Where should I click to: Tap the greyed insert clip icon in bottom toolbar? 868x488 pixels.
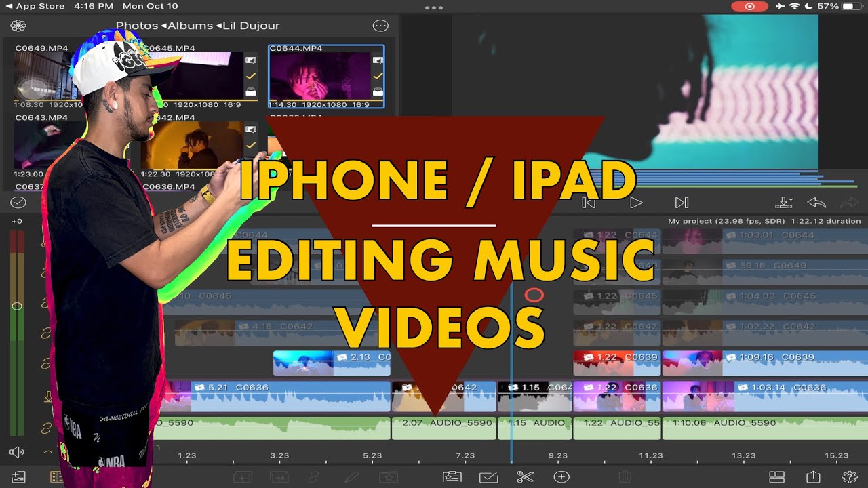click(242, 477)
